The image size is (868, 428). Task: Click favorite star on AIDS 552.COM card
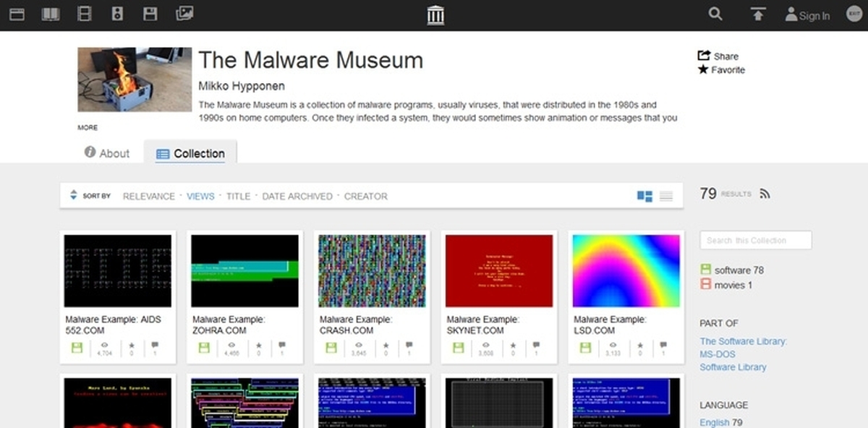pyautogui.click(x=131, y=345)
